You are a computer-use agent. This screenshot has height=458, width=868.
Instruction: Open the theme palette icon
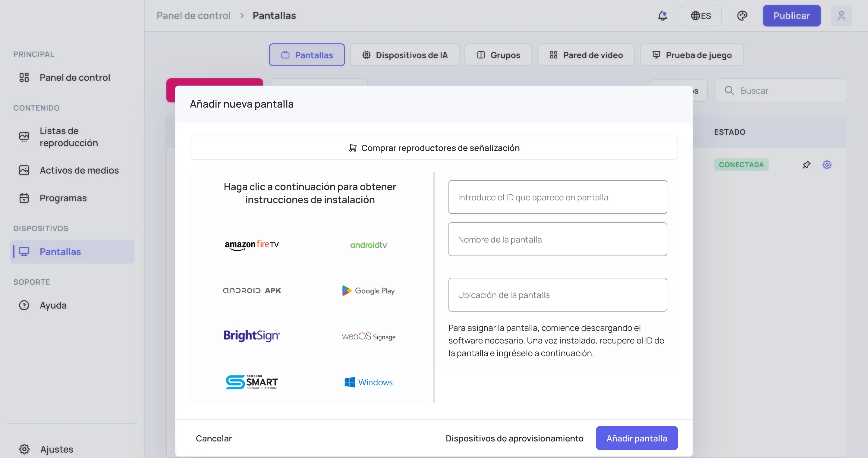coord(742,16)
